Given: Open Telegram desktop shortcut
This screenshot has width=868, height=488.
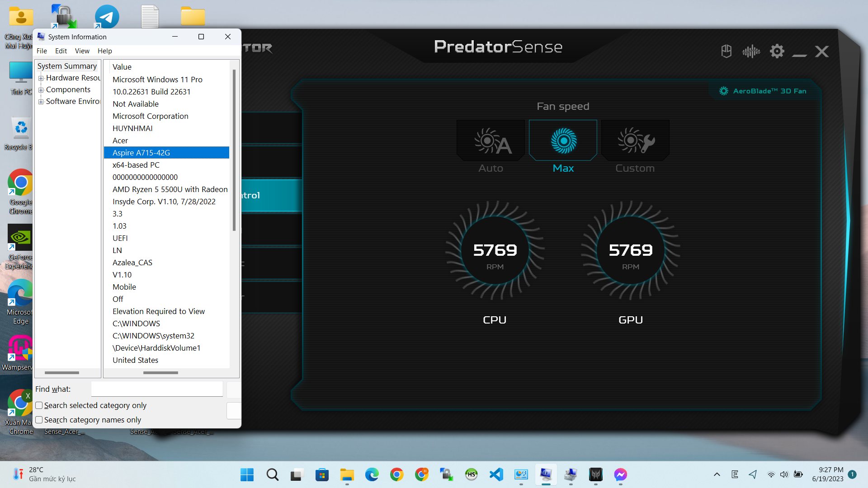Looking at the screenshot, I should click(107, 17).
